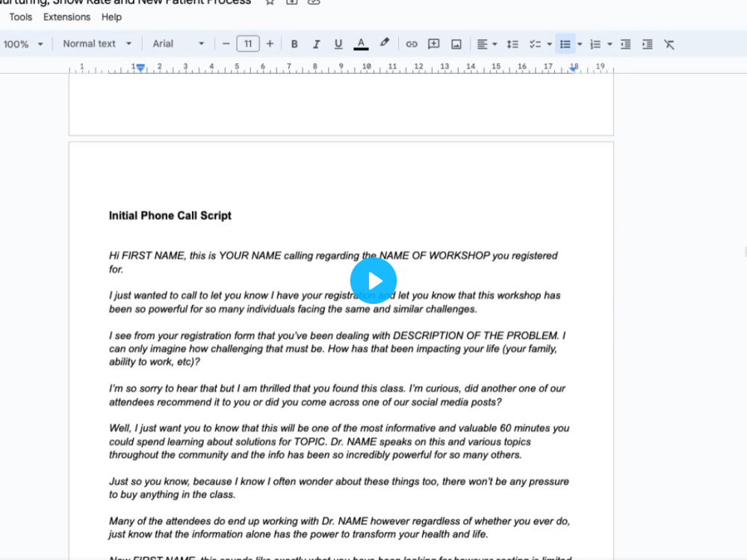Click the insert link icon
The height and width of the screenshot is (560, 747).
[412, 44]
